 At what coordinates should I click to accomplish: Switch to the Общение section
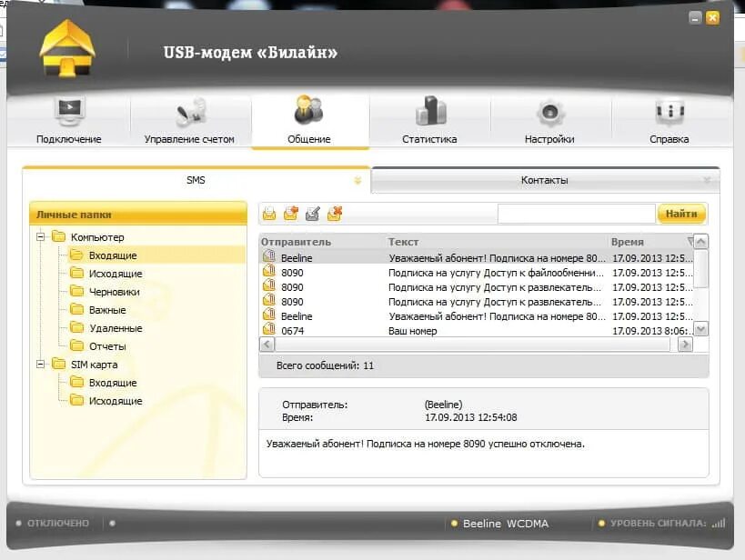coord(309,121)
